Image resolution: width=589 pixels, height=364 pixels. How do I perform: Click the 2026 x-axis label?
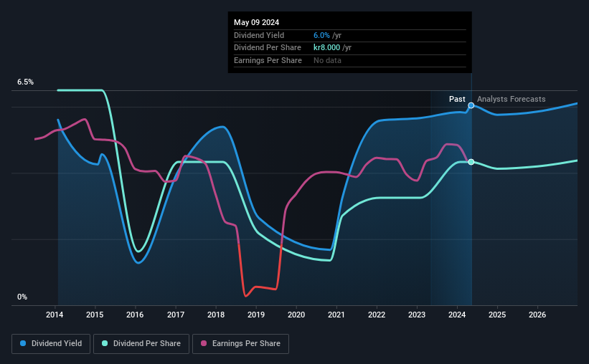pyautogui.click(x=537, y=315)
